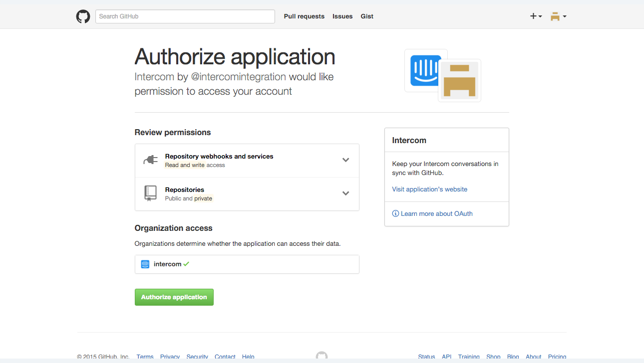Screen dimensions: 644x363
Task: Click the Intercom sidebar panel heading
Action: (x=409, y=140)
